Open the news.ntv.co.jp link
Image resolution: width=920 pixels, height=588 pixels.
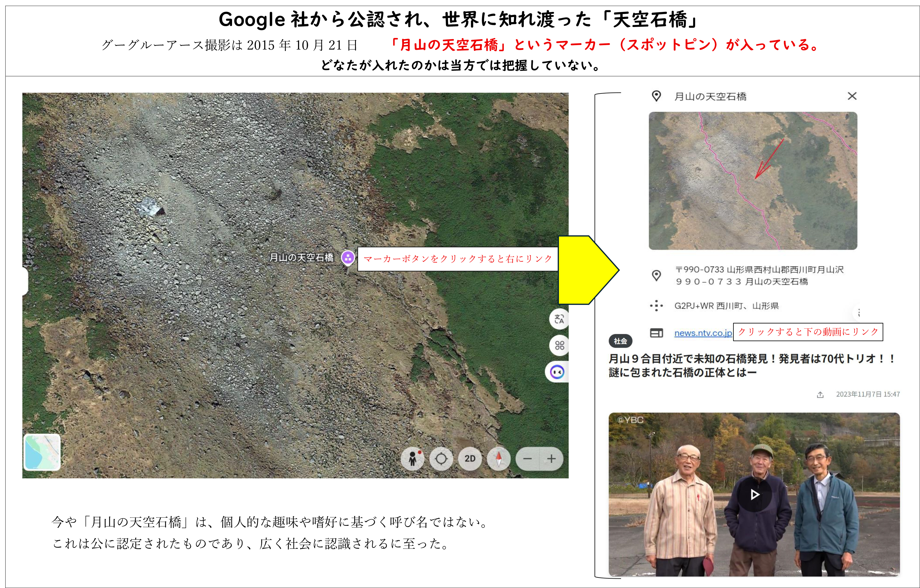tap(703, 333)
